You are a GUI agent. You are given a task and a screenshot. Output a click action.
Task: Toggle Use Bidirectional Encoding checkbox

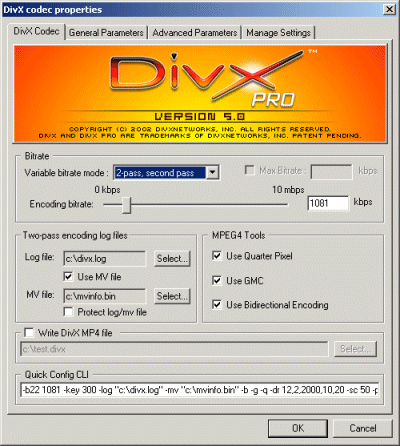pyautogui.click(x=217, y=304)
